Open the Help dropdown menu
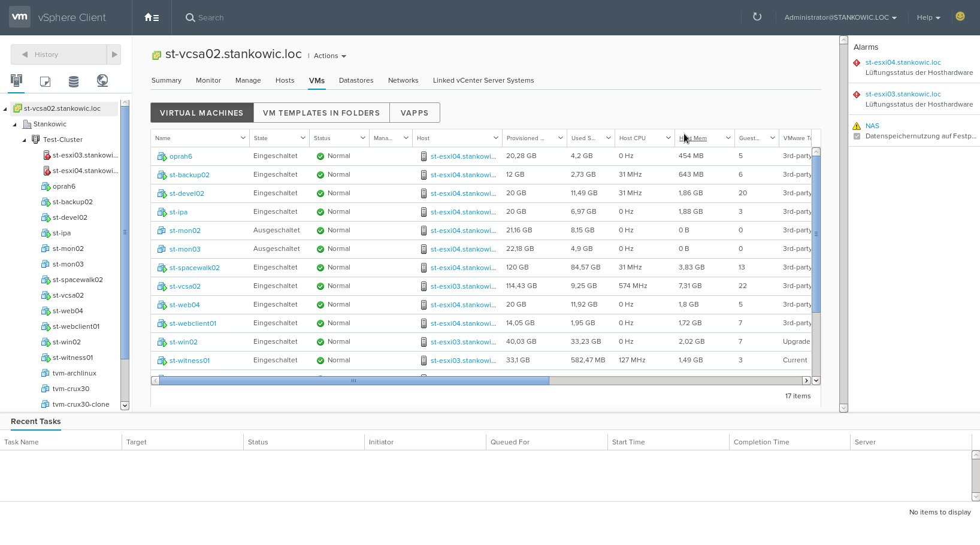Viewport: 980px width, 545px height. [x=928, y=17]
